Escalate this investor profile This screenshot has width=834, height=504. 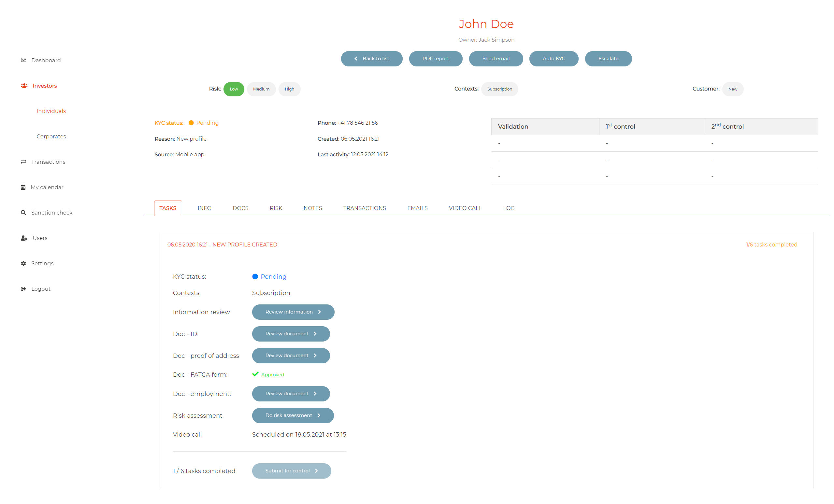(608, 59)
